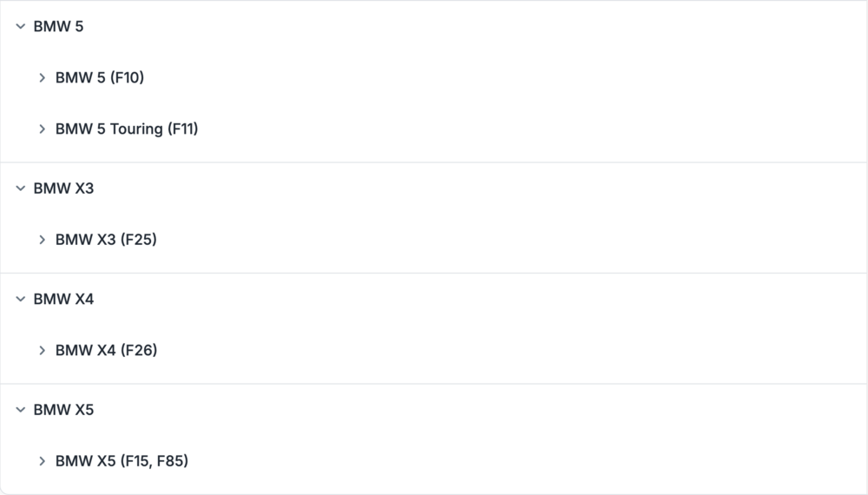
Task: Expand the BMW 5 Touring (F11) arrow
Action: [x=42, y=129]
